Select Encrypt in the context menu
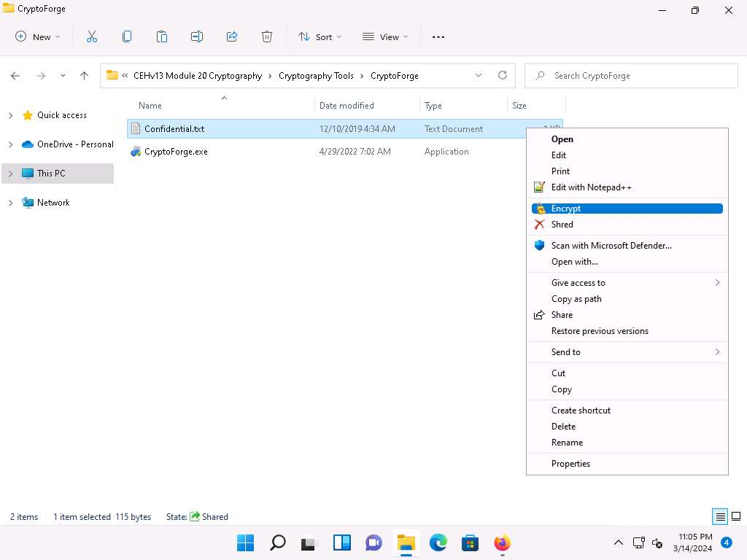 point(566,209)
